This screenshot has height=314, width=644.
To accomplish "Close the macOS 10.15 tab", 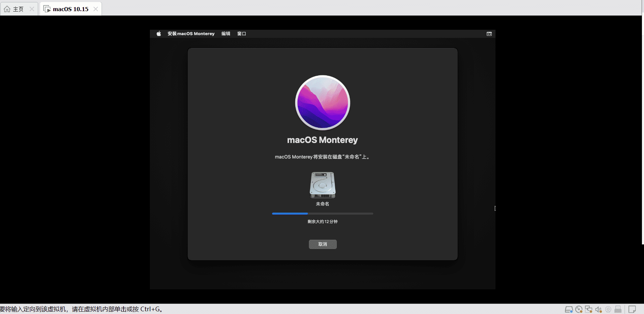I will coord(96,9).
